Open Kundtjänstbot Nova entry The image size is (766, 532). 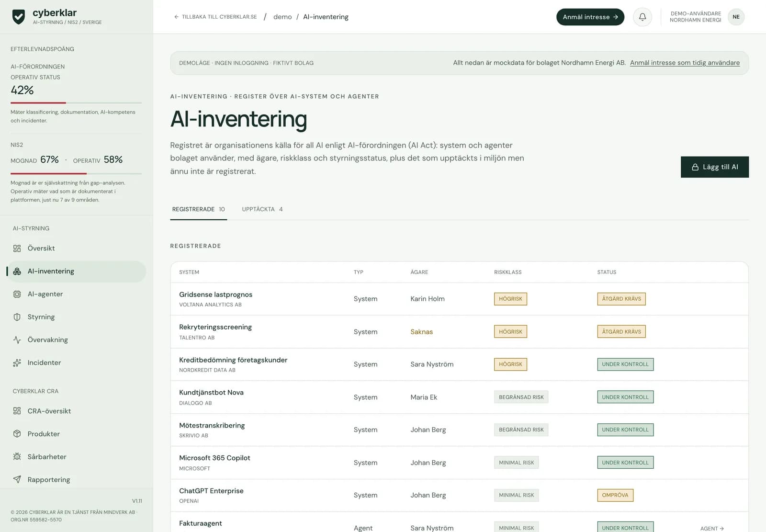(459, 397)
